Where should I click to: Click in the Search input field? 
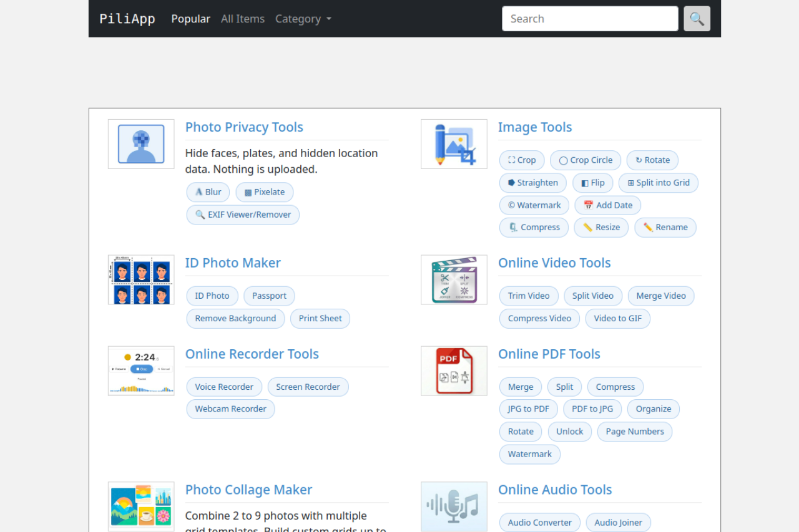pyautogui.click(x=590, y=19)
